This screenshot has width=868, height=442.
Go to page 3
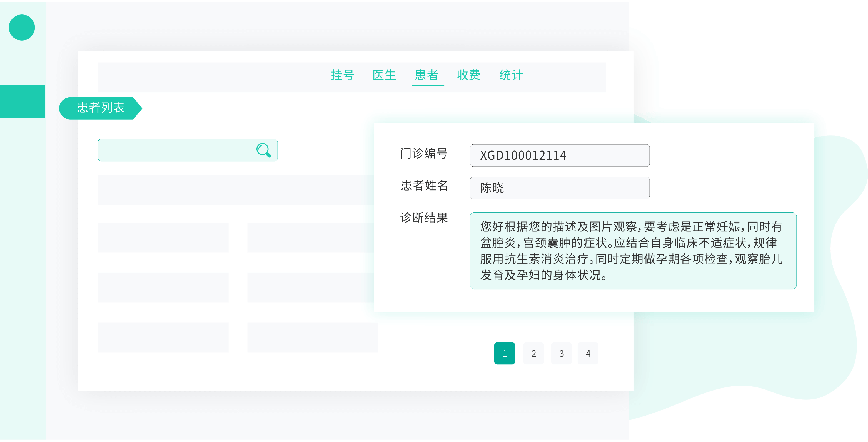pos(561,353)
